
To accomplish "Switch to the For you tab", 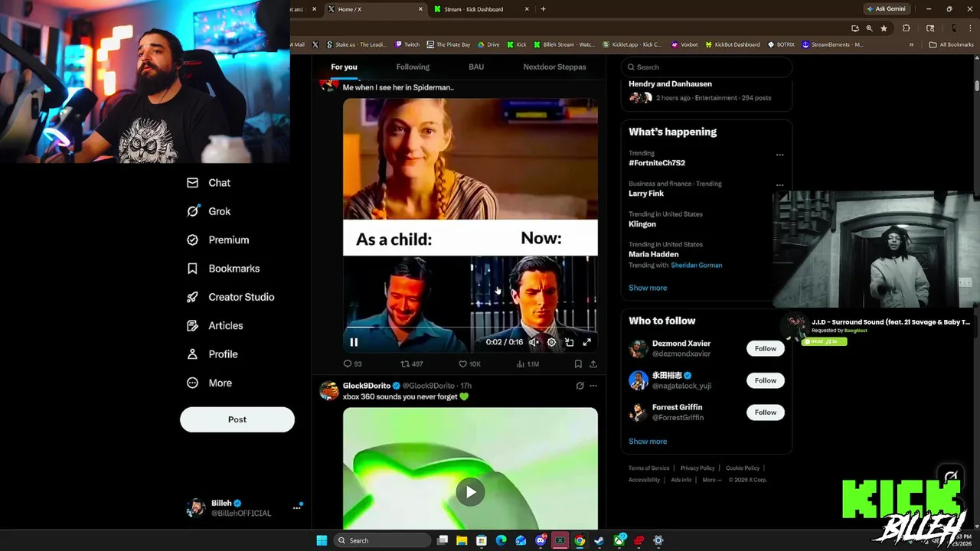I will click(344, 67).
